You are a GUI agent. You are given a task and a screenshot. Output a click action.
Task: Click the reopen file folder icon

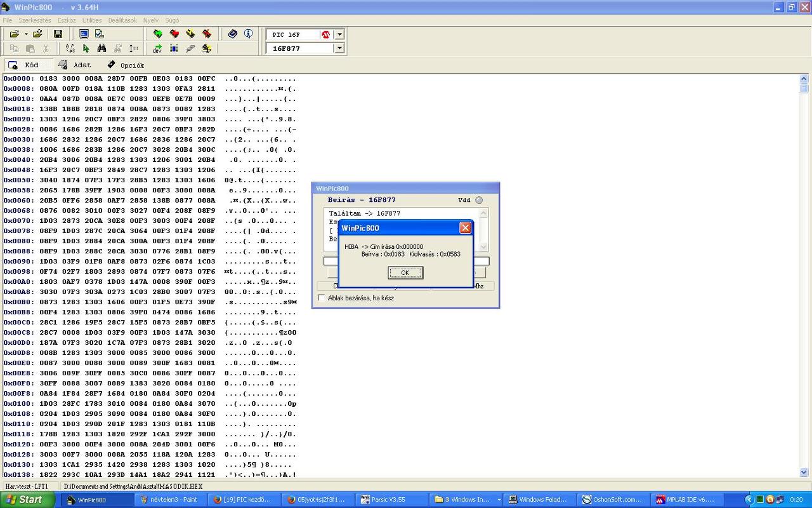point(37,34)
